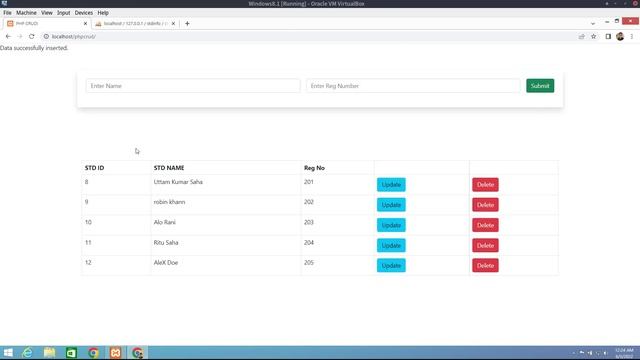
Task: Bookmark this page with the star icon
Action: click(593, 36)
